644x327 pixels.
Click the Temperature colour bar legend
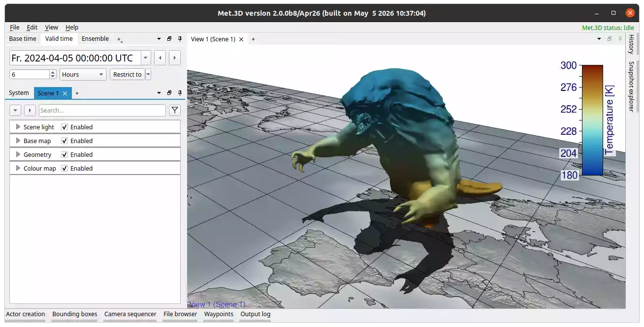coord(592,120)
